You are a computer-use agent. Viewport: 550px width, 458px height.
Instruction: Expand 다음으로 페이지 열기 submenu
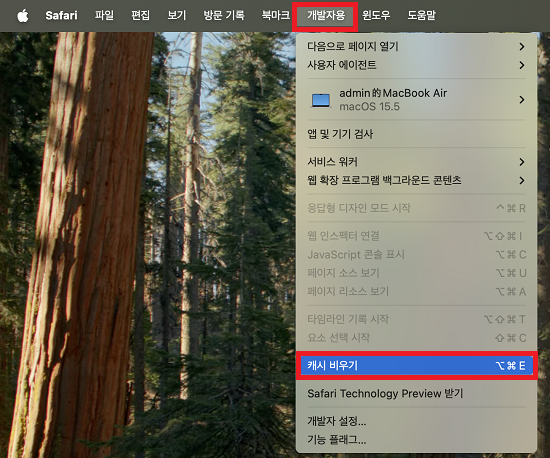(416, 46)
